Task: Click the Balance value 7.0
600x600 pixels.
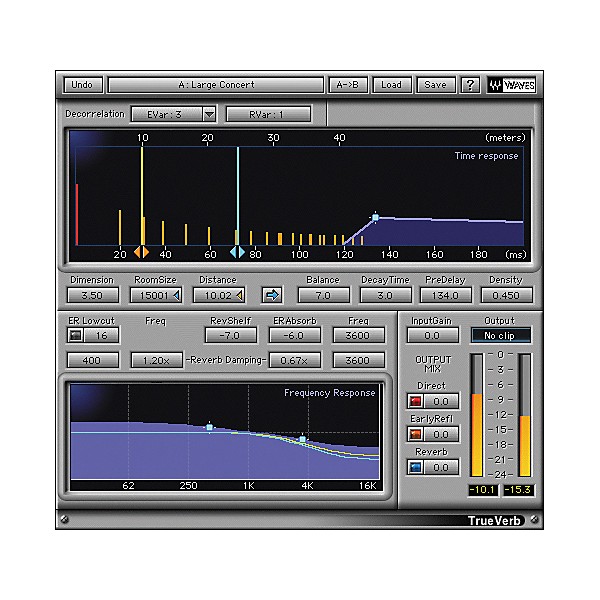Action: pos(323,295)
